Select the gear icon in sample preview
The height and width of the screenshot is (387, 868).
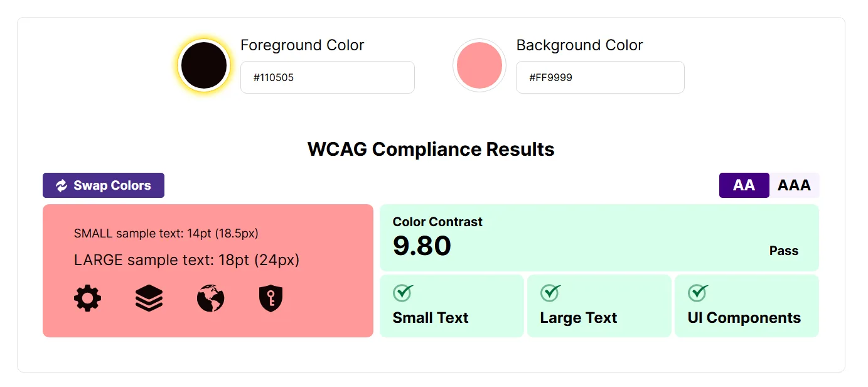click(x=88, y=298)
